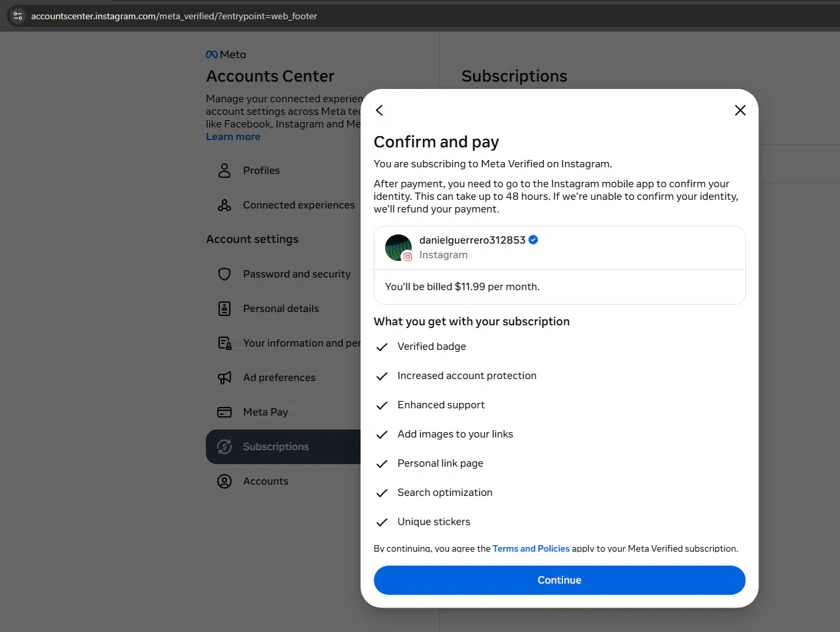Click the Unique stickers benefit
This screenshot has width=840, height=632.
point(434,522)
